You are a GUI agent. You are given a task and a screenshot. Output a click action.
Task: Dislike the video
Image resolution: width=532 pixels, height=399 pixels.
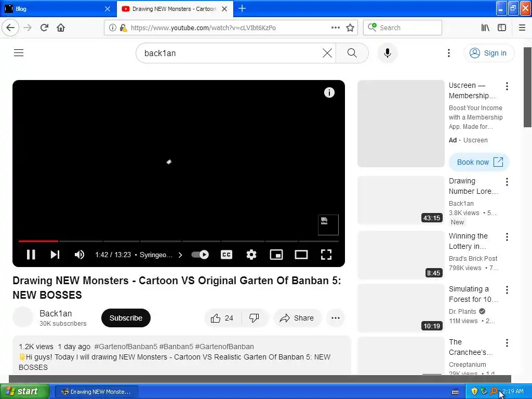(x=254, y=318)
